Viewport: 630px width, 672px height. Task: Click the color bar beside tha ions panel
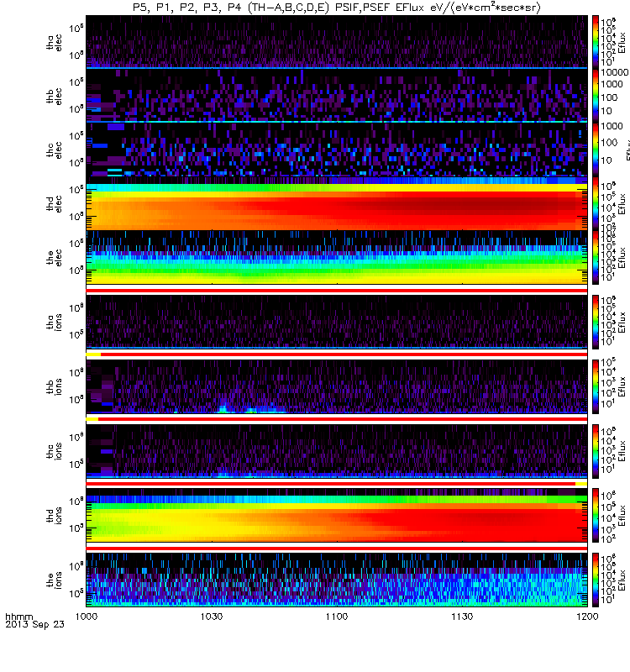click(x=596, y=322)
